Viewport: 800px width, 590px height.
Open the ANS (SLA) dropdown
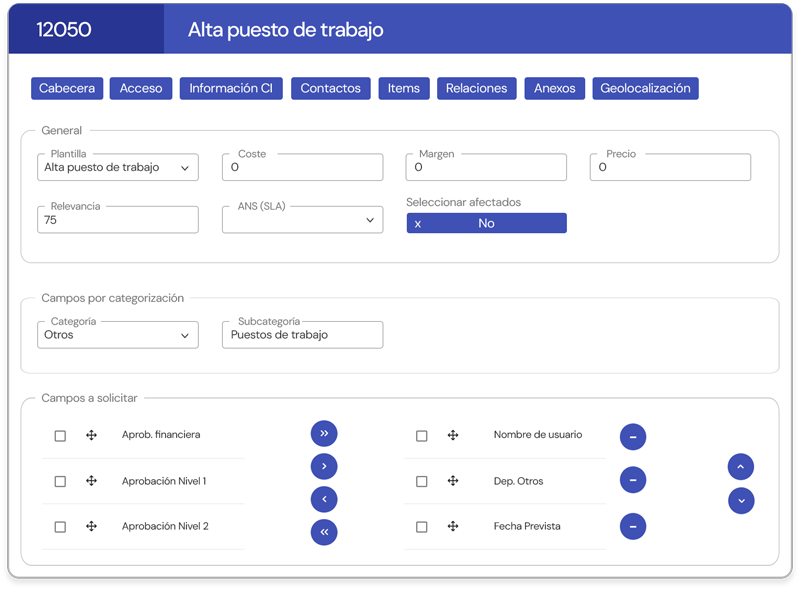tap(303, 220)
